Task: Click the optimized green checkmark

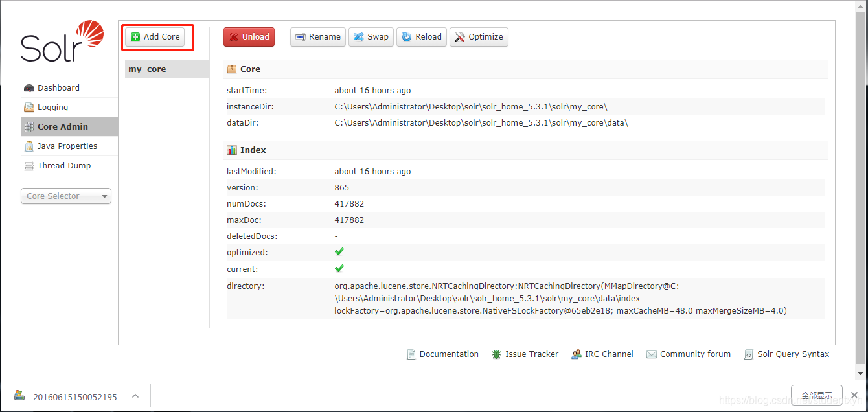Action: (x=339, y=252)
